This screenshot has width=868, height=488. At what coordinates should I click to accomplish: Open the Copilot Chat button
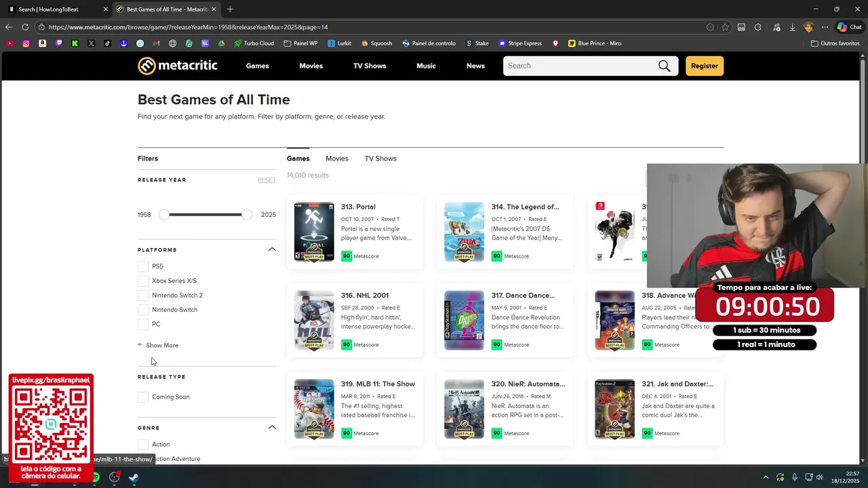(848, 27)
